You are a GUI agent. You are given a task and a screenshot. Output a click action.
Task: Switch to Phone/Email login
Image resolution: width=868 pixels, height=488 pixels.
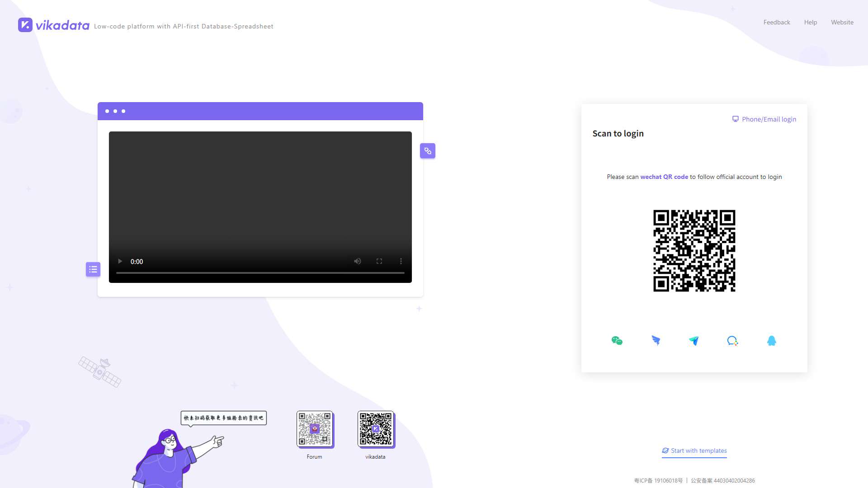coord(764,119)
